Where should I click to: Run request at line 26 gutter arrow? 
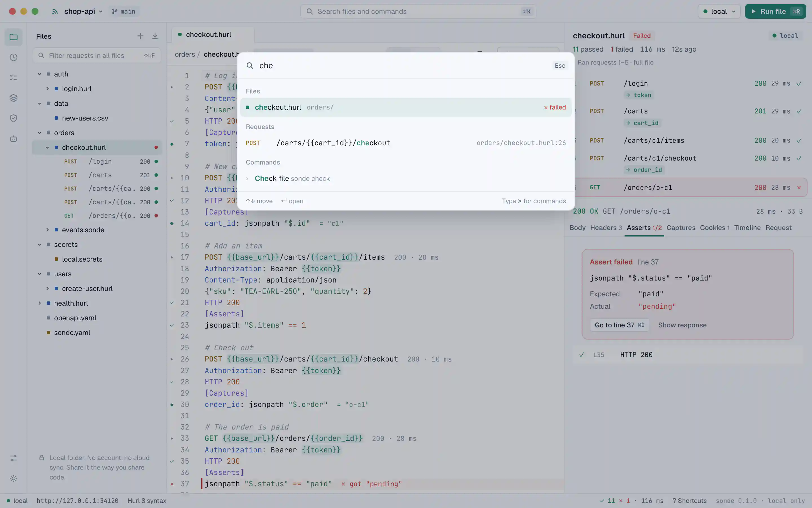172,359
